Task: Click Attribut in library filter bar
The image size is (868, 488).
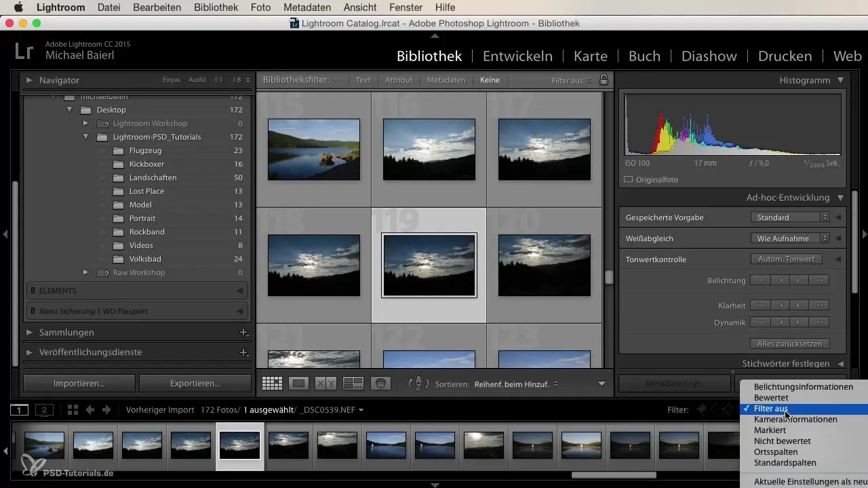Action: 399,80
